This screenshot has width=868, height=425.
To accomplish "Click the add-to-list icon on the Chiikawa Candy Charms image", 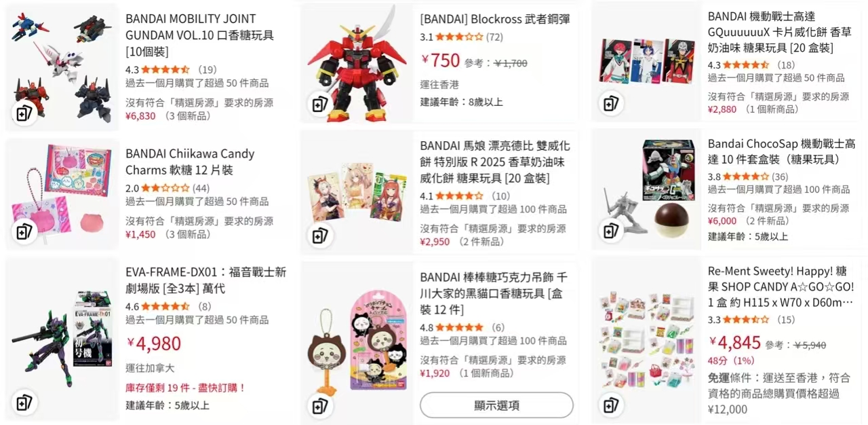I will click(24, 231).
